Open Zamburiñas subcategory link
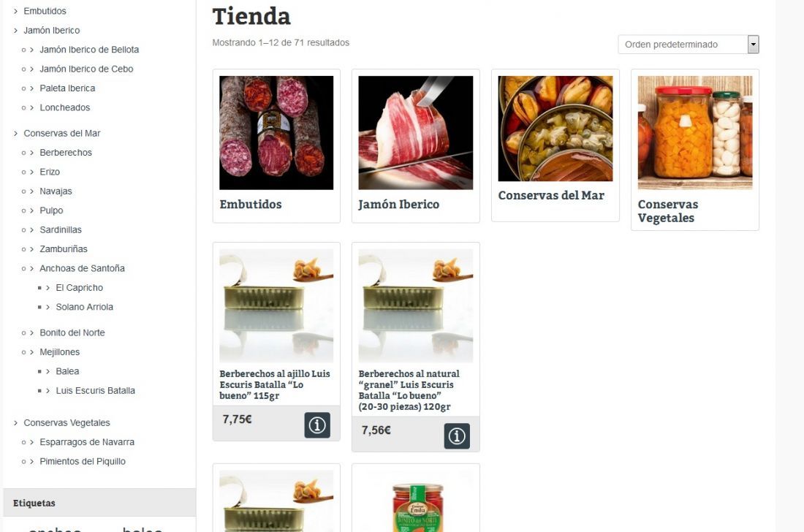The image size is (804, 532). tap(64, 249)
